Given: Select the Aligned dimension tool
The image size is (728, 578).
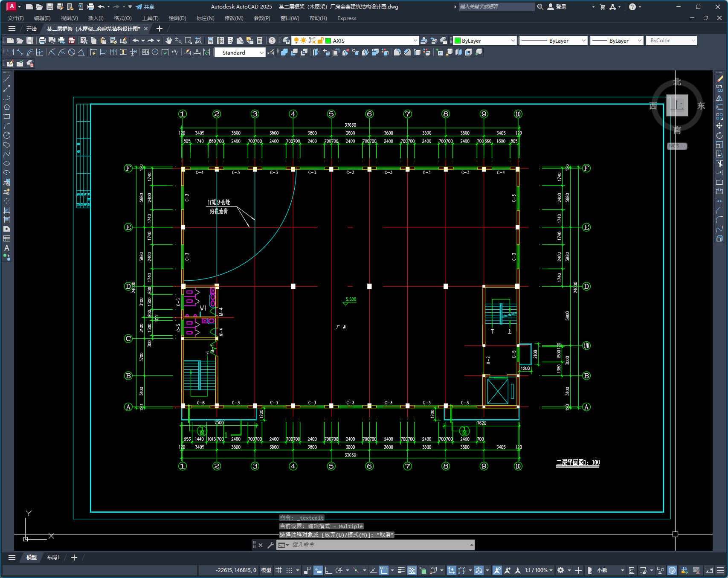Looking at the screenshot, I should pyautogui.click(x=20, y=52).
